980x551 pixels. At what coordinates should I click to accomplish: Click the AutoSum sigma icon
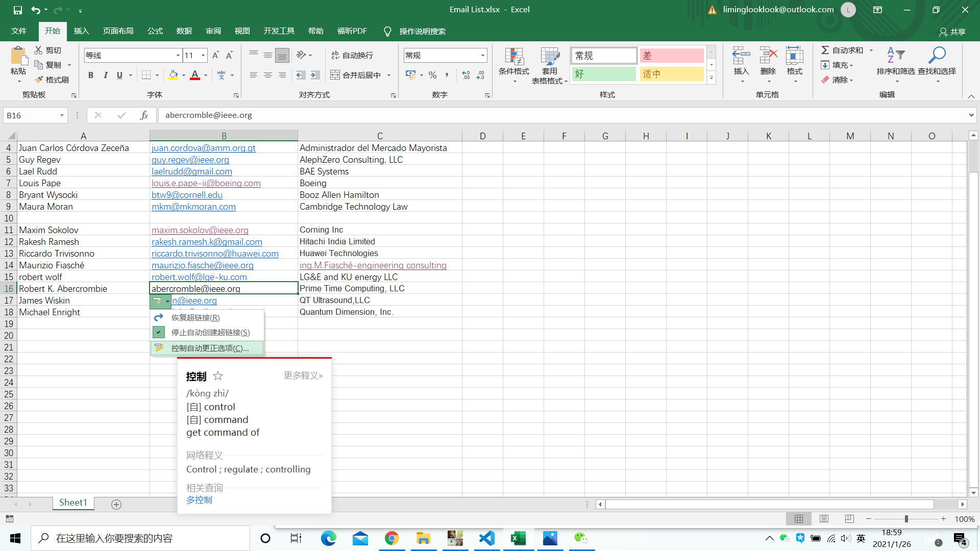pyautogui.click(x=825, y=50)
